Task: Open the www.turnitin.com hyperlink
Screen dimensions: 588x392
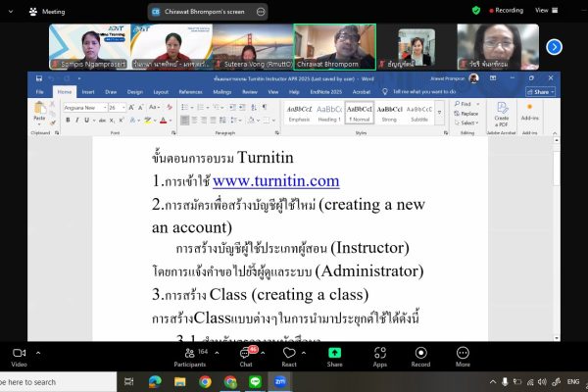Action: coord(276,181)
